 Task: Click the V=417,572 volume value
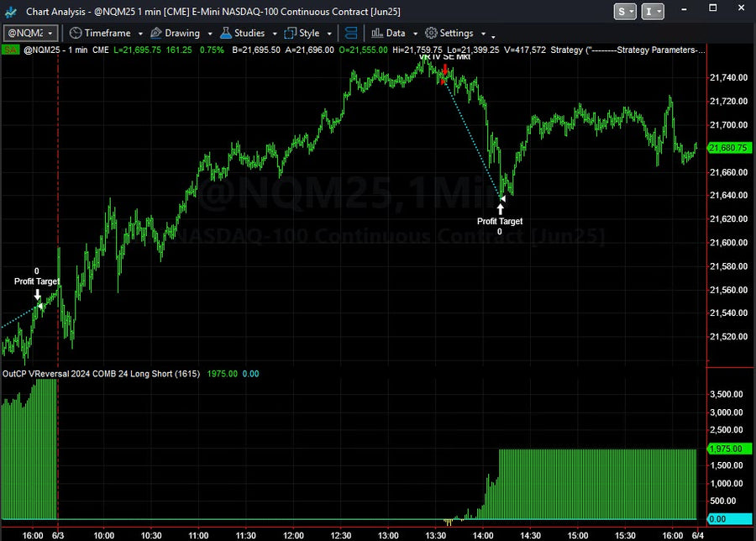525,50
